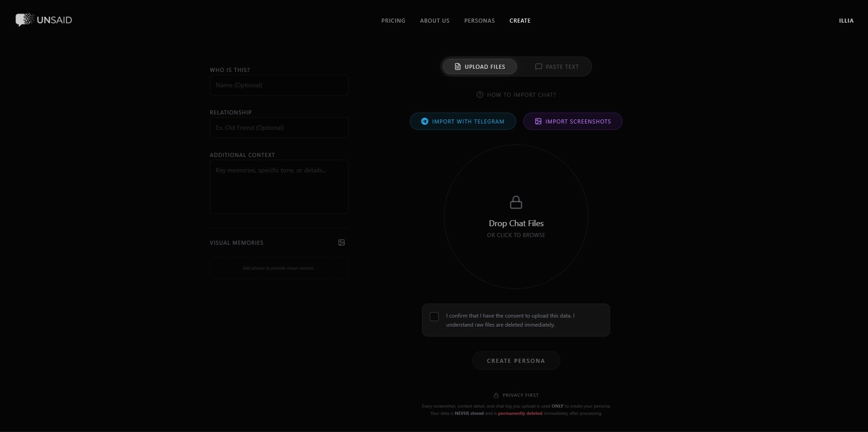Click the Additional Context text area

coord(279,187)
